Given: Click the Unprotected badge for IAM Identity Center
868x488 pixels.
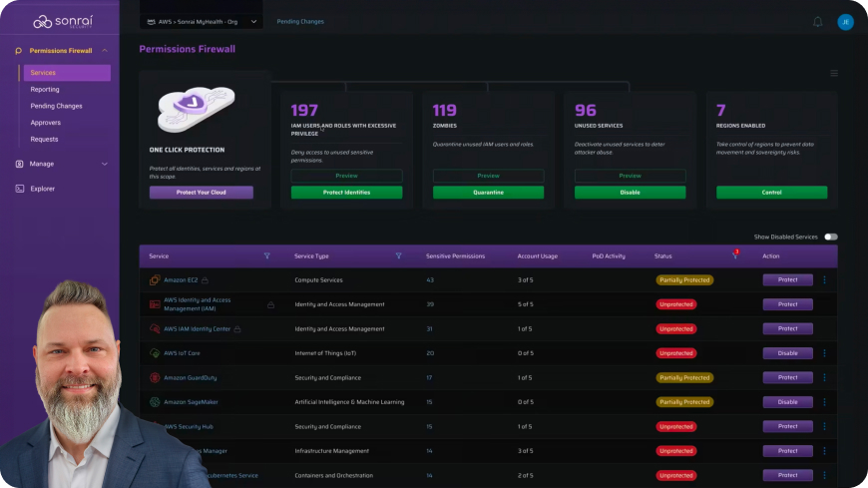Looking at the screenshot, I should [675, 329].
